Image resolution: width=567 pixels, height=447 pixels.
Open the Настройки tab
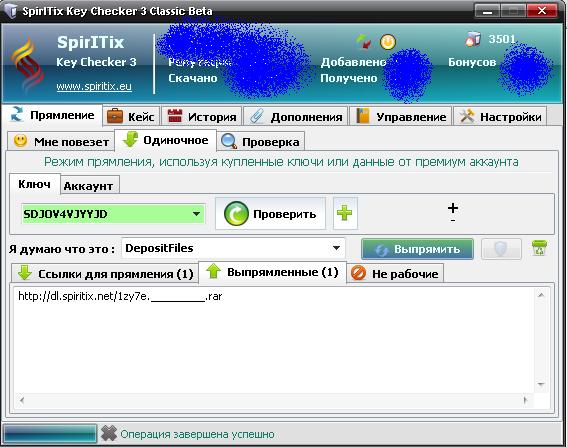coord(500,117)
